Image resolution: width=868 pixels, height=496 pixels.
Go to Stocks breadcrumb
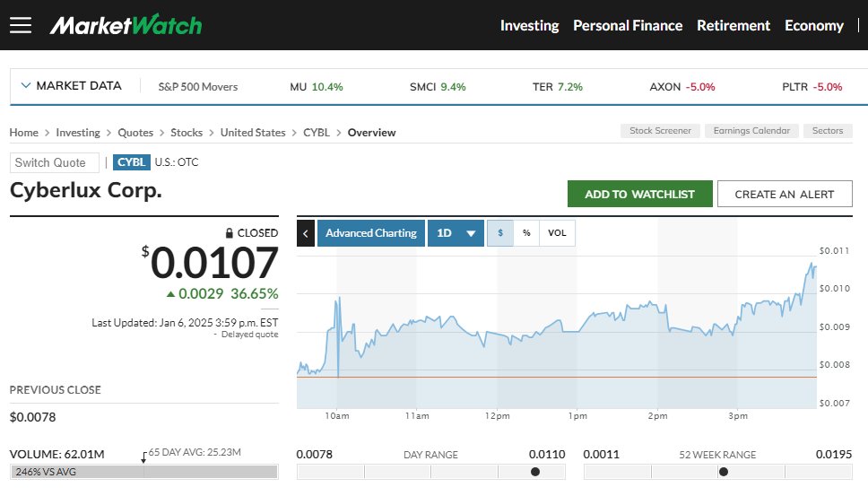pyautogui.click(x=187, y=133)
